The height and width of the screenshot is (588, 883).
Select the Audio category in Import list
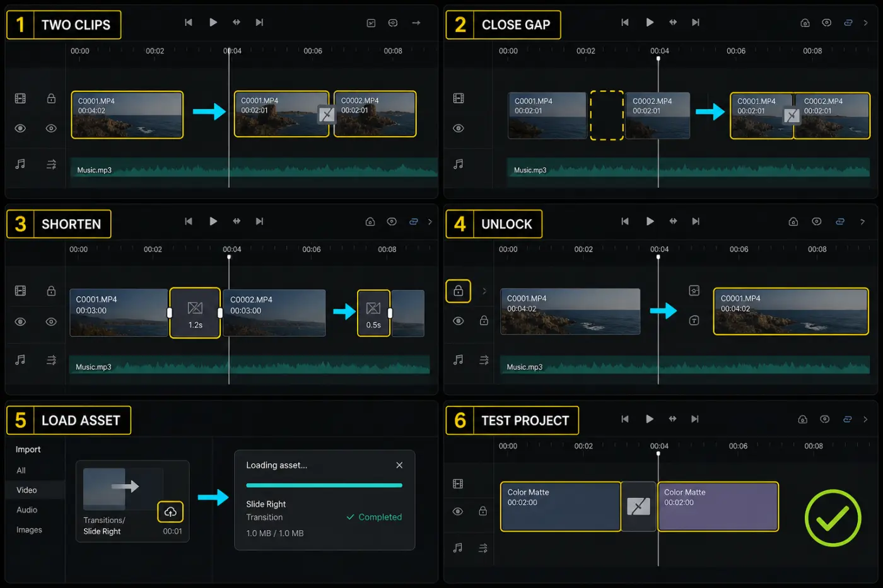click(26, 510)
